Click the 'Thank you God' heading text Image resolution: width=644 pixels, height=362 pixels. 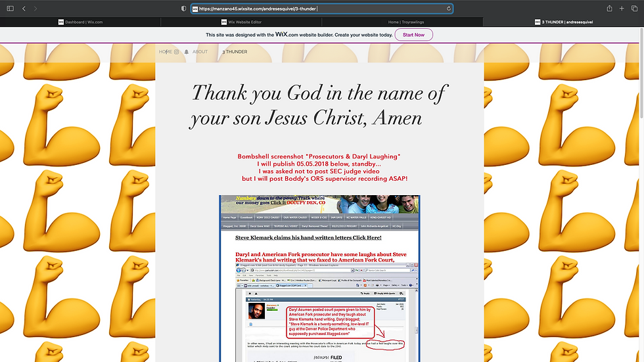[x=318, y=105]
